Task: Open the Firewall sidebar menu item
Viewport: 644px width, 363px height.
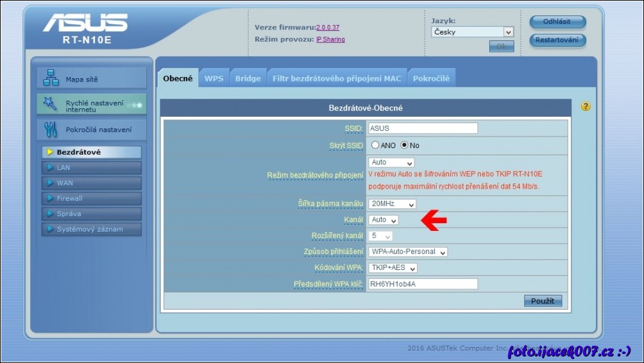Action: 91,198
